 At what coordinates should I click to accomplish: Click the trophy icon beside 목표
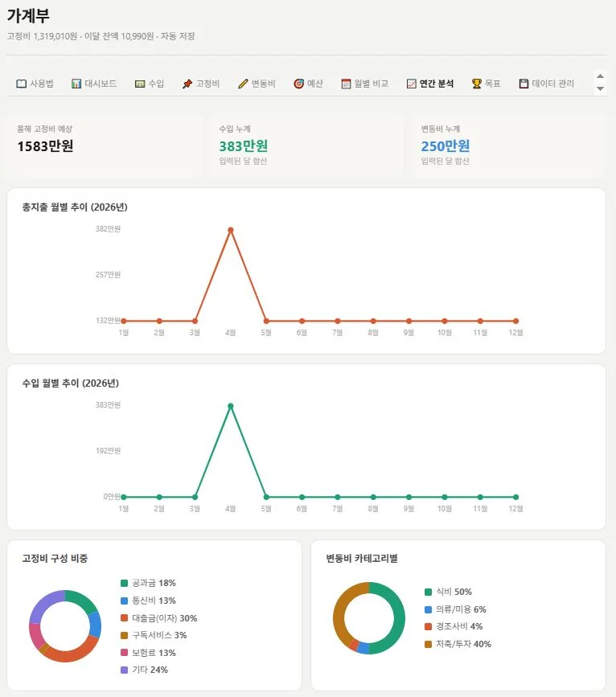click(x=476, y=84)
